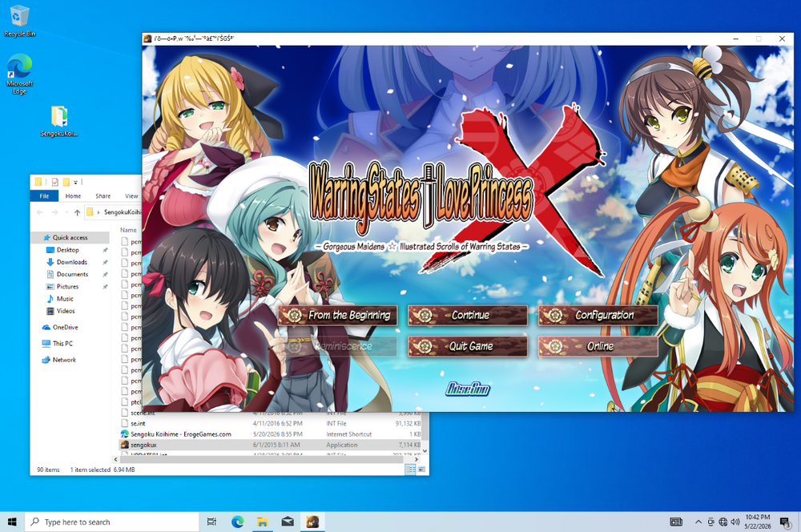Click New Folder icon in Explorer title bar
The image size is (801, 532).
pyautogui.click(x=66, y=182)
